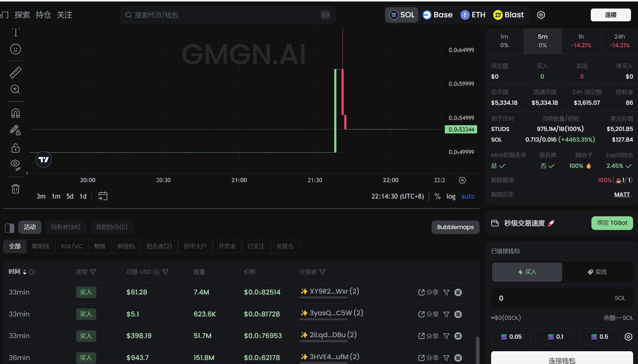Open the 交易者 trader filter funnel
The width and height of the screenshot is (638, 364).
coord(322,272)
